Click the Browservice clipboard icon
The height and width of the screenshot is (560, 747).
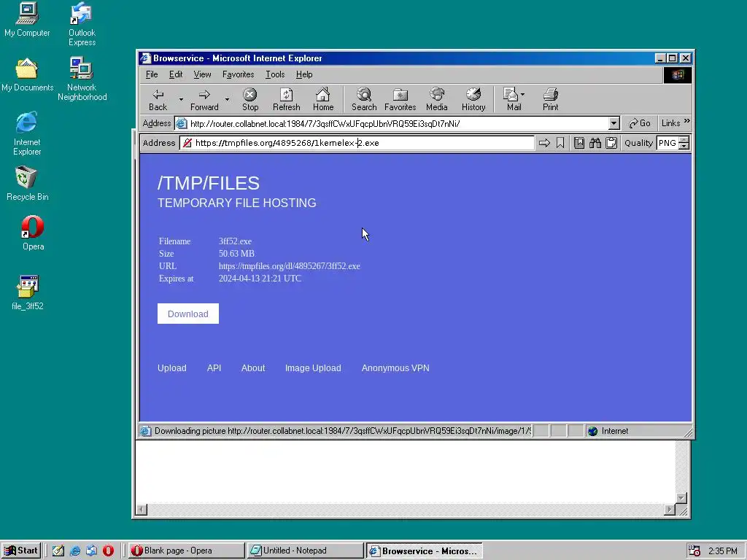click(x=611, y=143)
